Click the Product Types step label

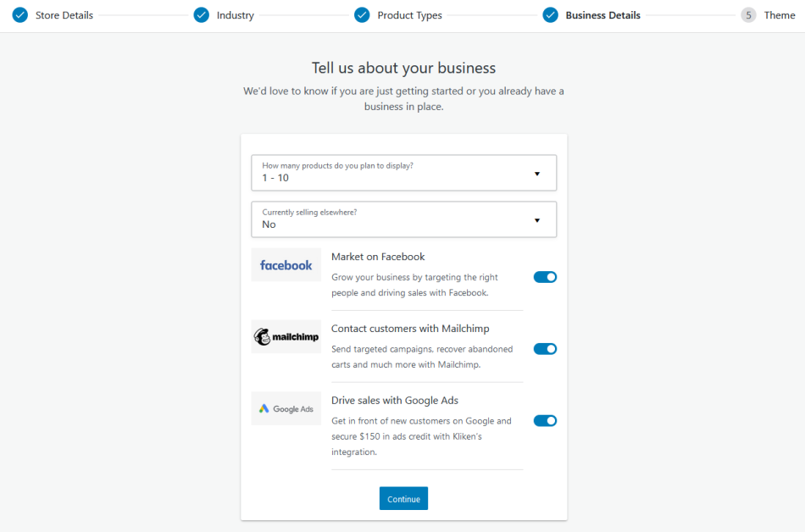point(408,14)
